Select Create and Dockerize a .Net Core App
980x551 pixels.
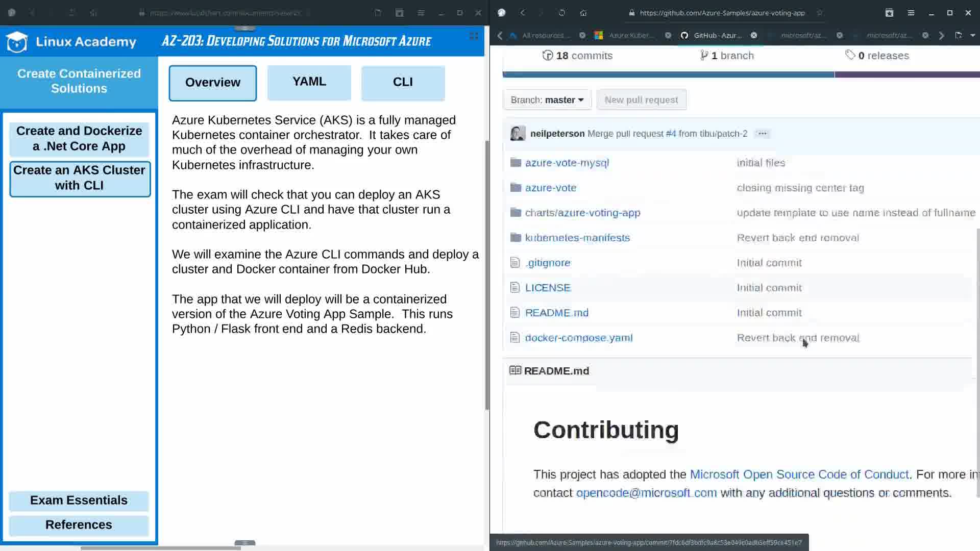pos(79,138)
